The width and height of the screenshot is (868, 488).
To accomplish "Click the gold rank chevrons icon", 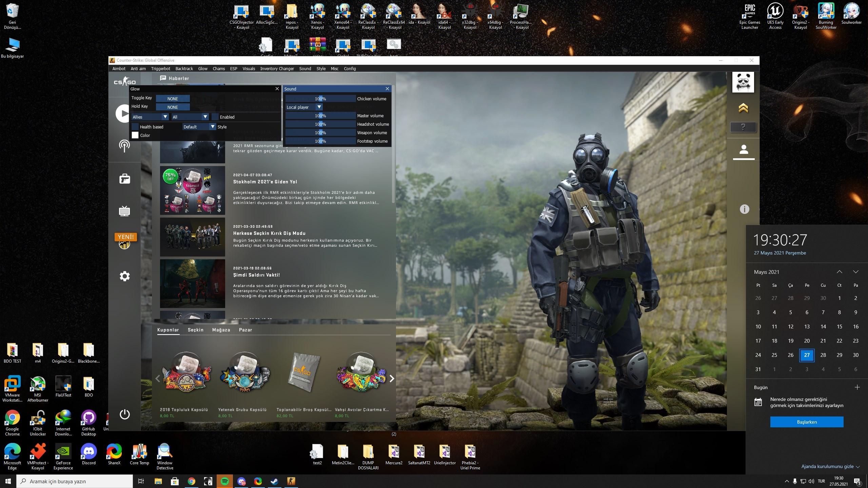I will [x=743, y=108].
